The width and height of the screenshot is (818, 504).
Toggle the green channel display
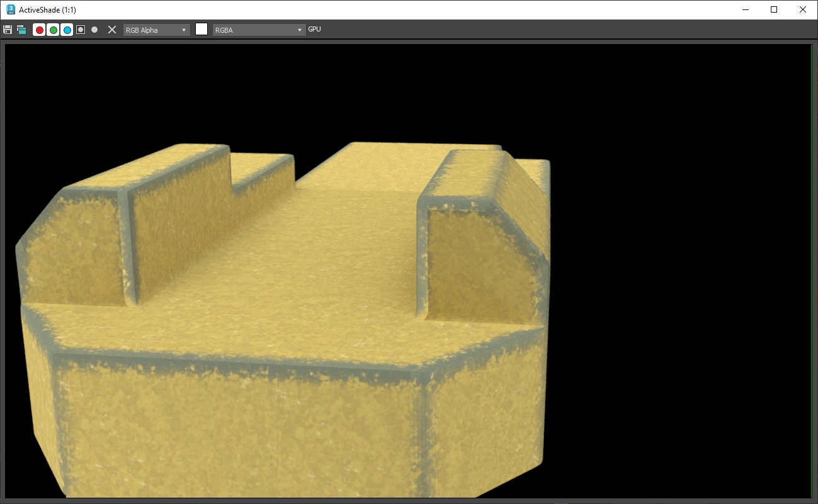pyautogui.click(x=53, y=30)
